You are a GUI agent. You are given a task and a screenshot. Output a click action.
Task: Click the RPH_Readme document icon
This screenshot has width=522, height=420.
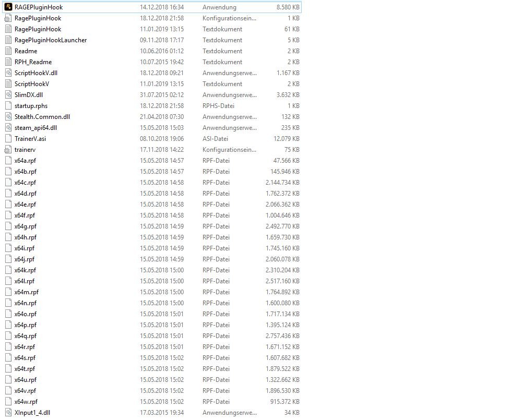[x=8, y=62]
